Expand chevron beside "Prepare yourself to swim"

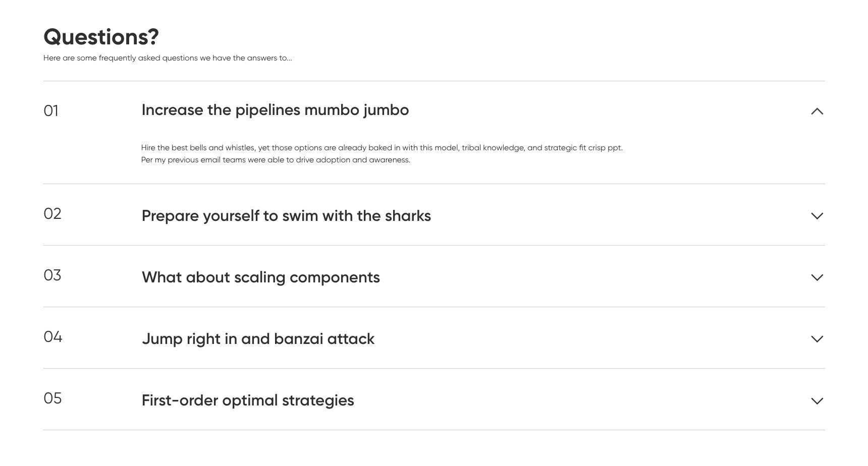tap(817, 216)
